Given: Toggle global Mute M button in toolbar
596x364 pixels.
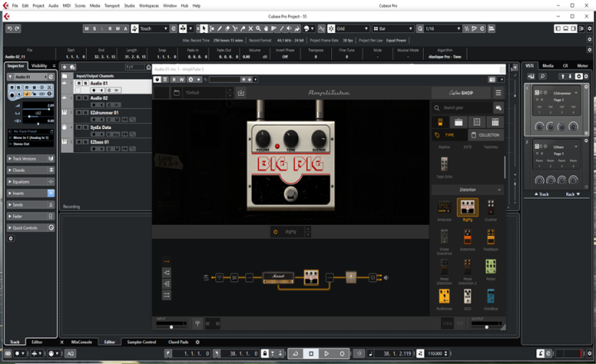Looking at the screenshot, I should 87,28.
